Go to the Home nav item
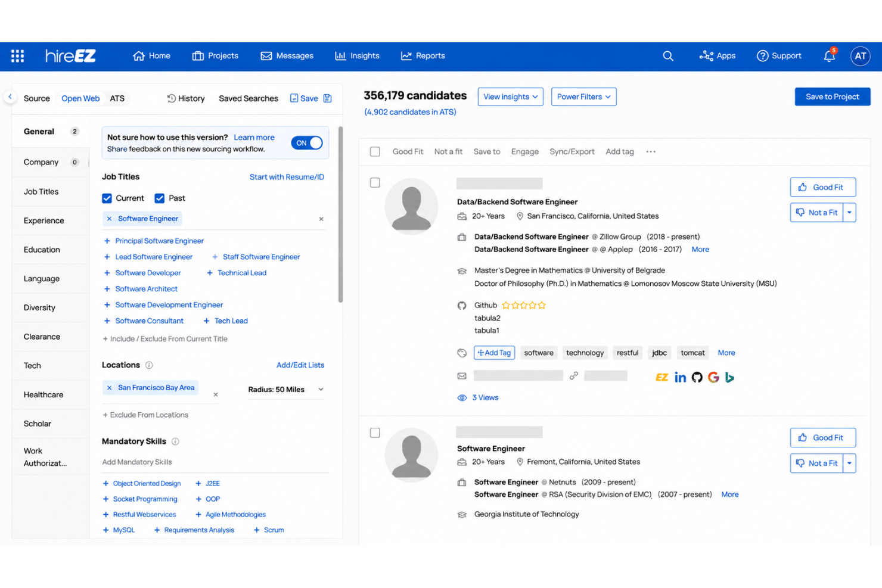The image size is (882, 588). click(152, 56)
